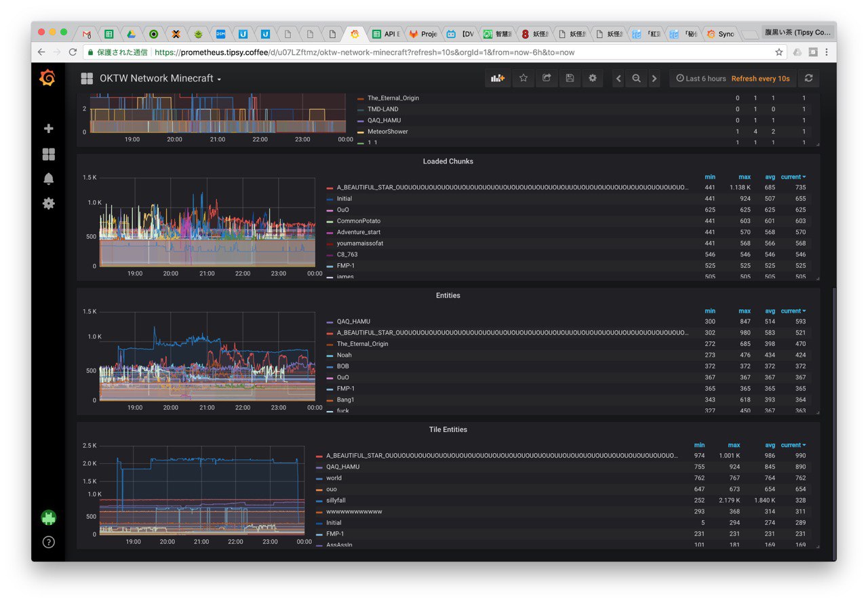Click the refresh dashboard icon
Viewport: 868px width, 603px height.
808,78
